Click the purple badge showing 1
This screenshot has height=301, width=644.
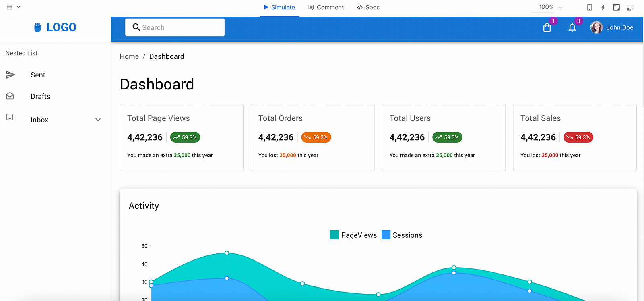tap(553, 21)
